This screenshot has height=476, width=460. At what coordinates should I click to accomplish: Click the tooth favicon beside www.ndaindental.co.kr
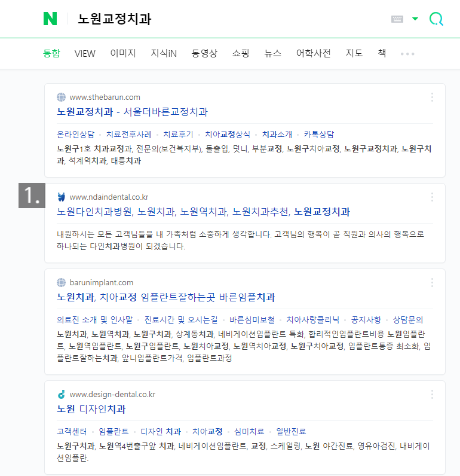[x=62, y=197]
